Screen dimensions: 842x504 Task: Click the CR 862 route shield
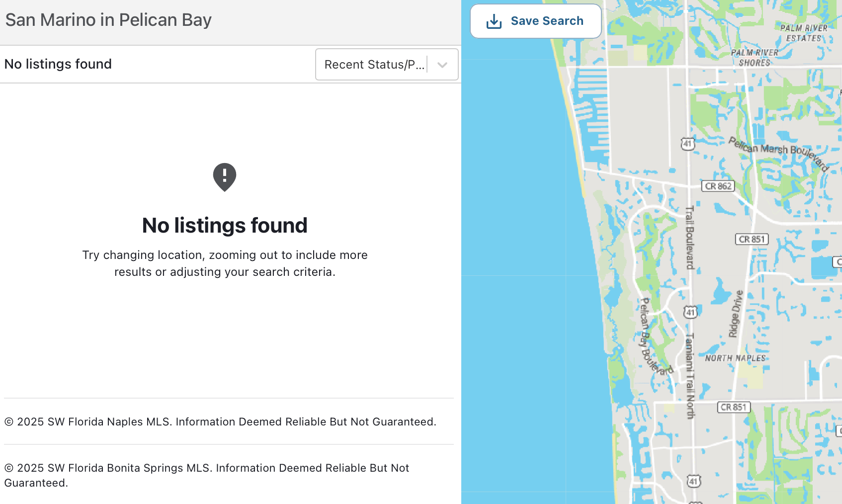point(718,186)
